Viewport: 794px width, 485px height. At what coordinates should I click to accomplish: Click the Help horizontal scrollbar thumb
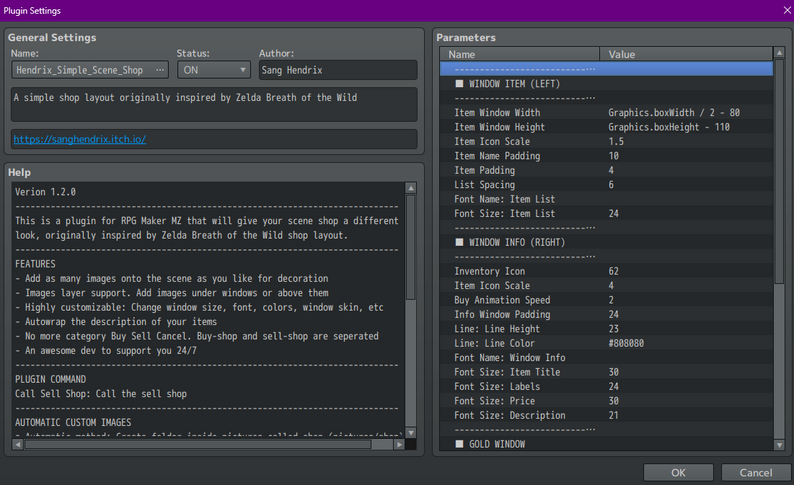(x=198, y=444)
